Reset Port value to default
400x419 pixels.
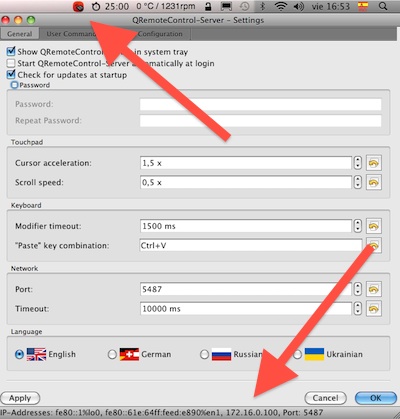tap(374, 289)
